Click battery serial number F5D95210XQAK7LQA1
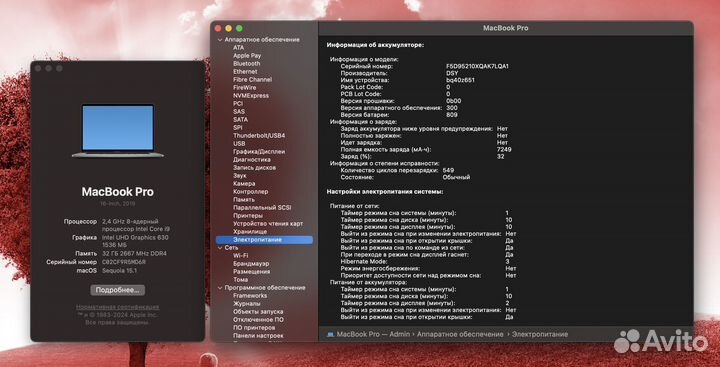This screenshot has width=720, height=367. click(x=477, y=67)
